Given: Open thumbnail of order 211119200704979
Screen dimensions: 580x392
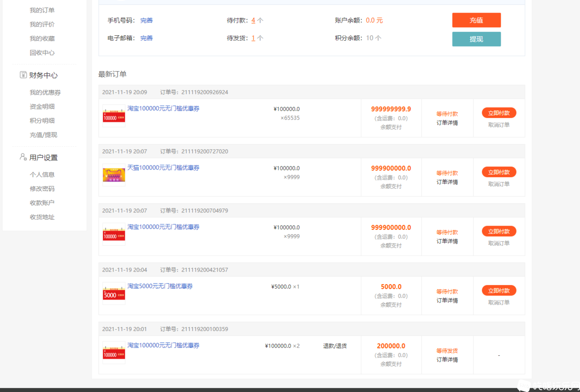Looking at the screenshot, I should (x=114, y=234).
